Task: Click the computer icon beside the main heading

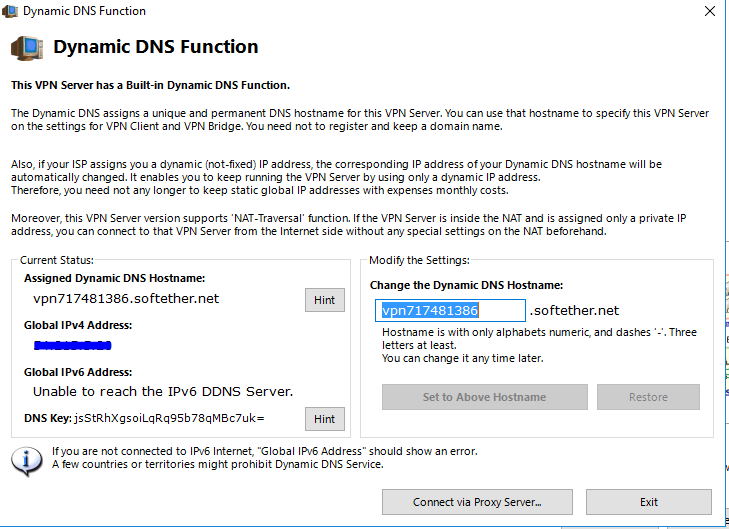Action: pyautogui.click(x=26, y=47)
